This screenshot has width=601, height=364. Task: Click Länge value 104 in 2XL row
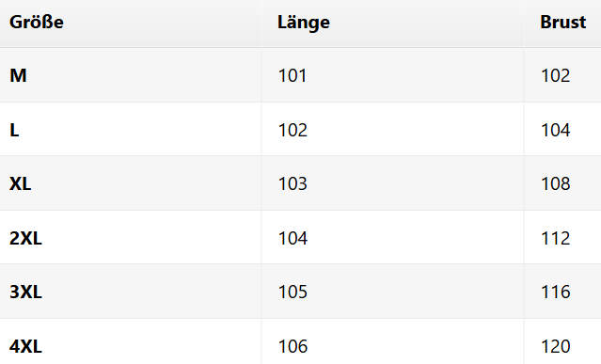pyautogui.click(x=293, y=238)
